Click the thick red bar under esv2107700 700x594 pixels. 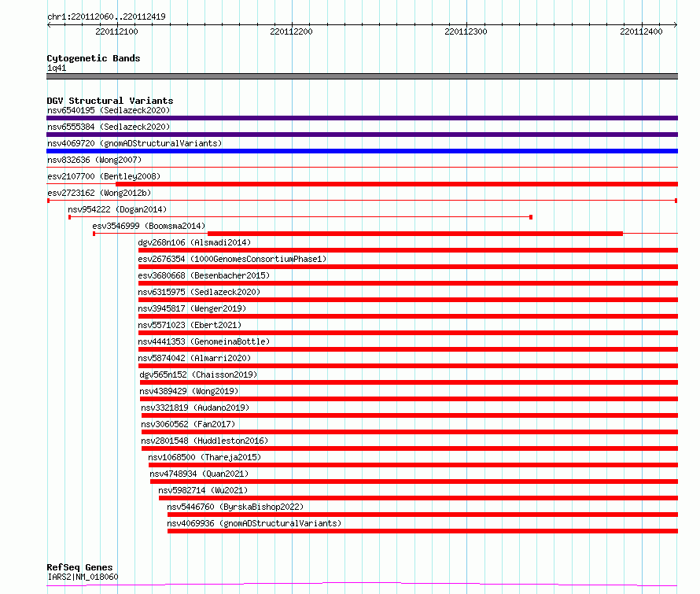click(397, 184)
